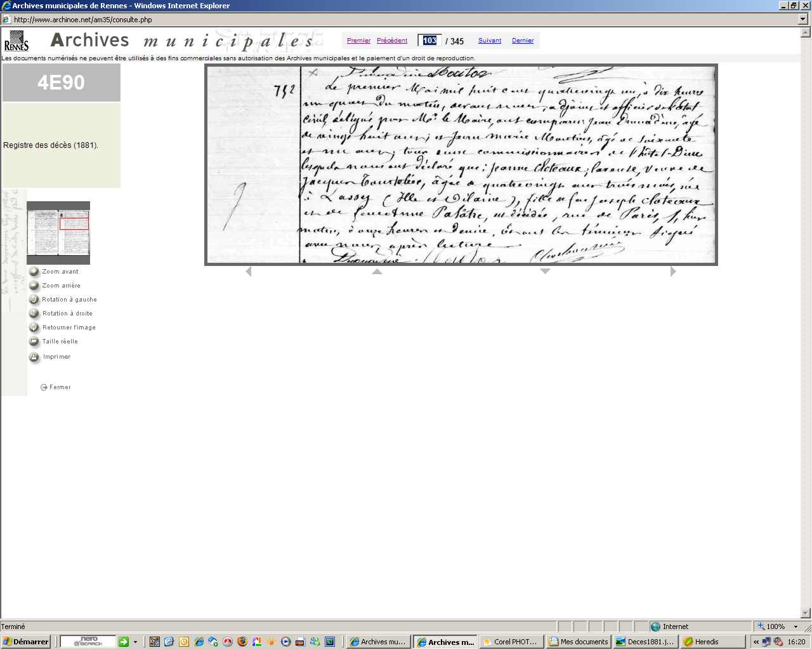Click the Zoom avant icon
This screenshot has width=812, height=650.
[x=34, y=272]
